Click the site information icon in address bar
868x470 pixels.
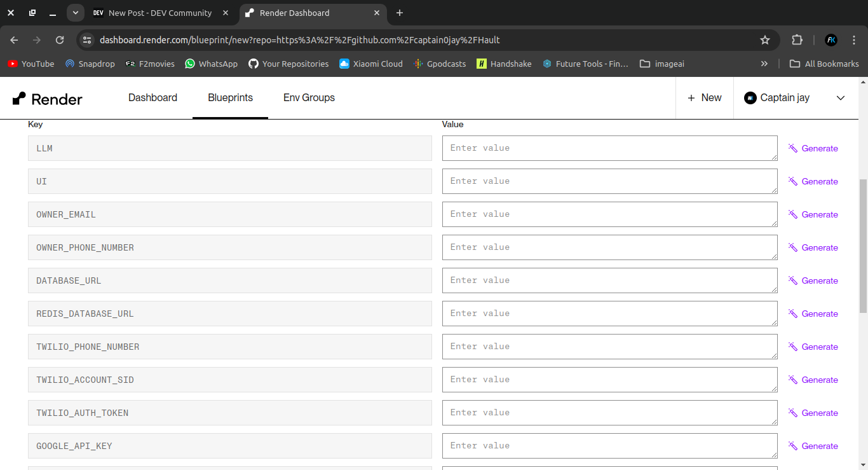pos(87,40)
